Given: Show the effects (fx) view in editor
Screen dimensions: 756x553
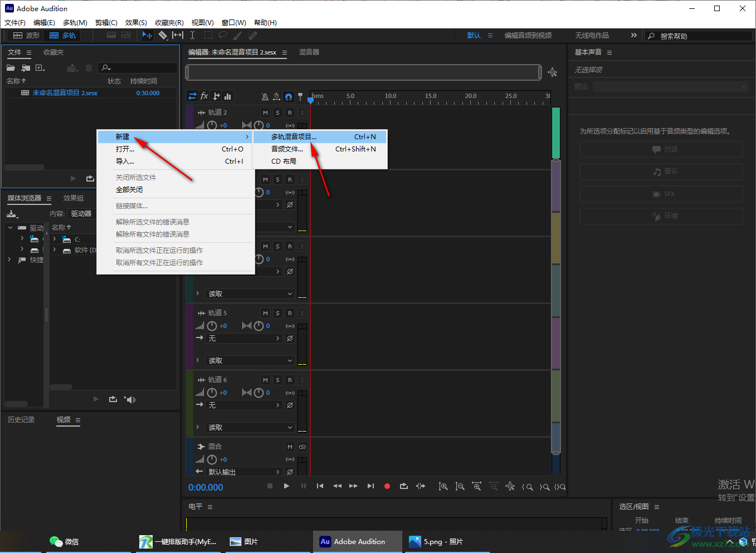Looking at the screenshot, I should click(204, 96).
